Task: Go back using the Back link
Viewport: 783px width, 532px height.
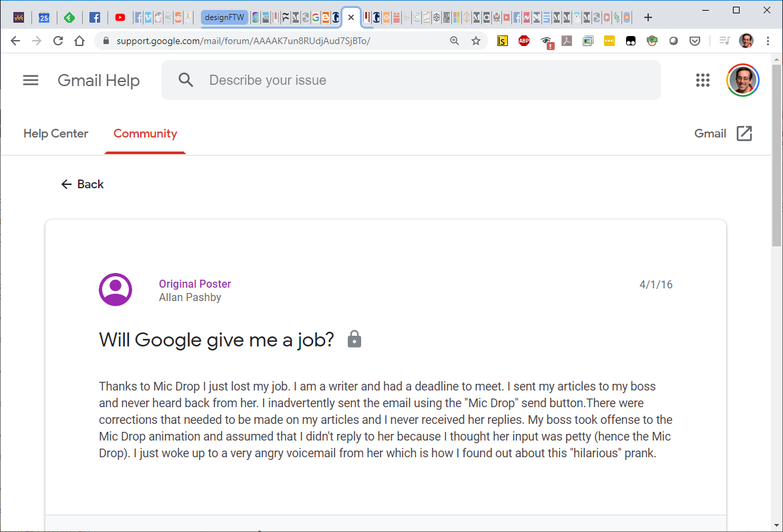Action: [x=82, y=184]
